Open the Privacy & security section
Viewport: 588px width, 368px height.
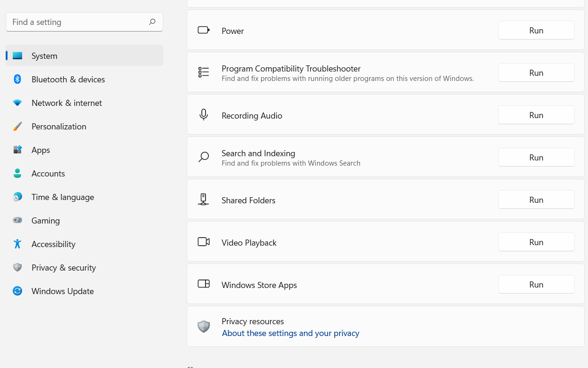pos(64,267)
